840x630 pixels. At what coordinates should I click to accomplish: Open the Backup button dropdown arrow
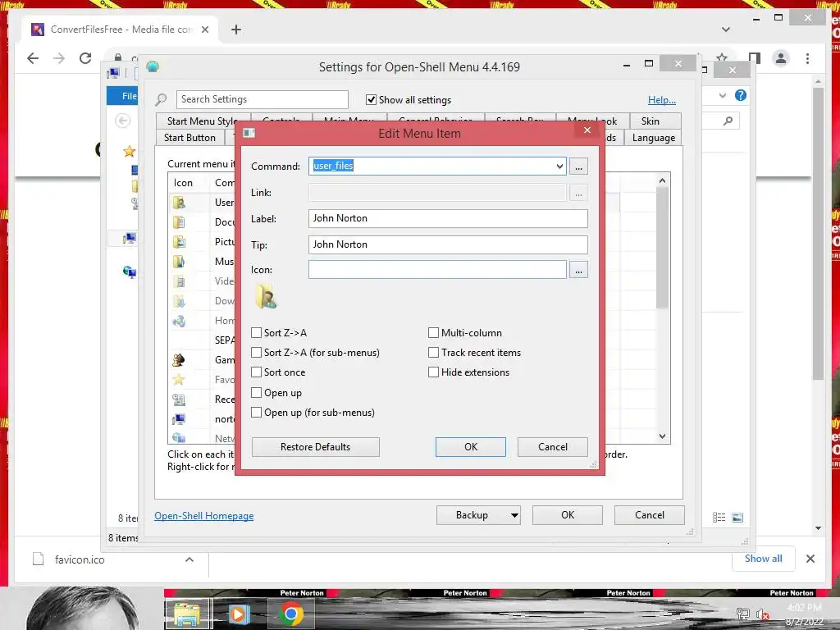(514, 515)
